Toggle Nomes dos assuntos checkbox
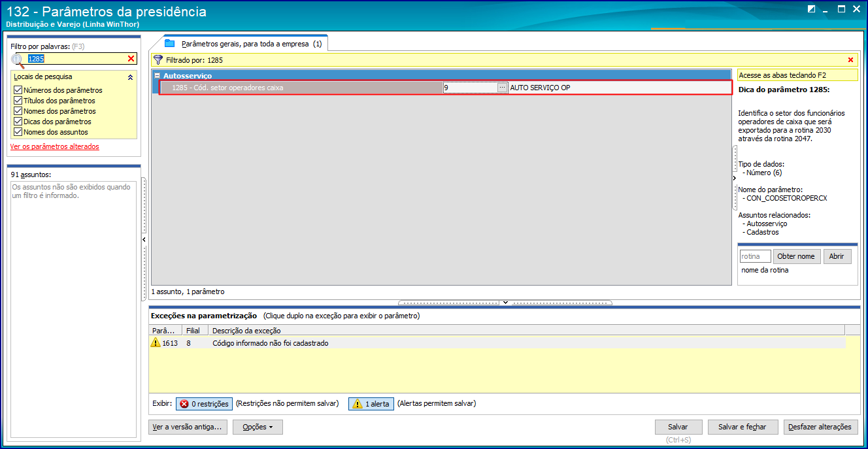Image resolution: width=868 pixels, height=449 pixels. pos(18,132)
